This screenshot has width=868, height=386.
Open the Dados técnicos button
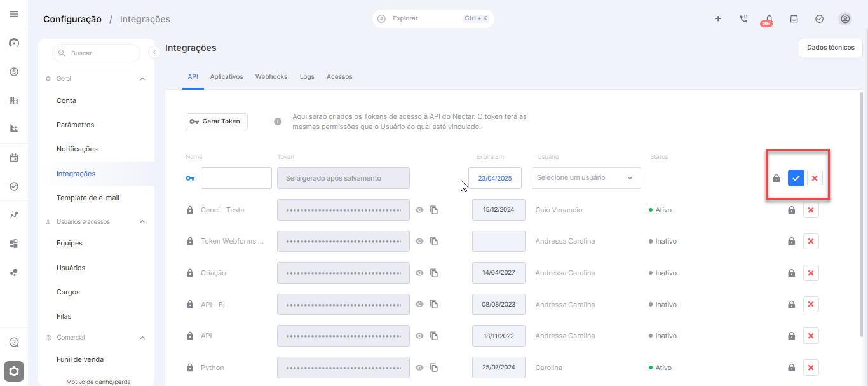[x=831, y=48]
